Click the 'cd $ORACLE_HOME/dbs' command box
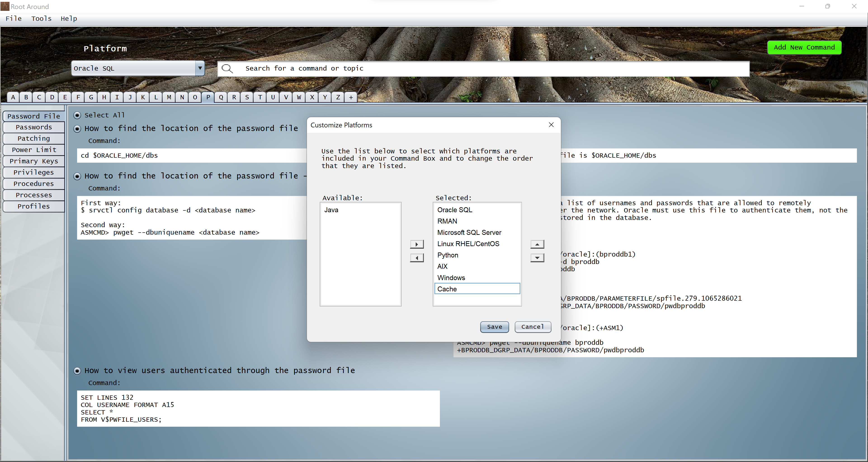 coord(192,155)
